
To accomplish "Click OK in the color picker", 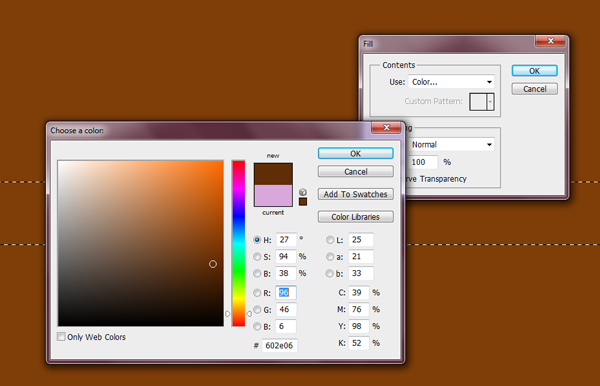I will 355,153.
